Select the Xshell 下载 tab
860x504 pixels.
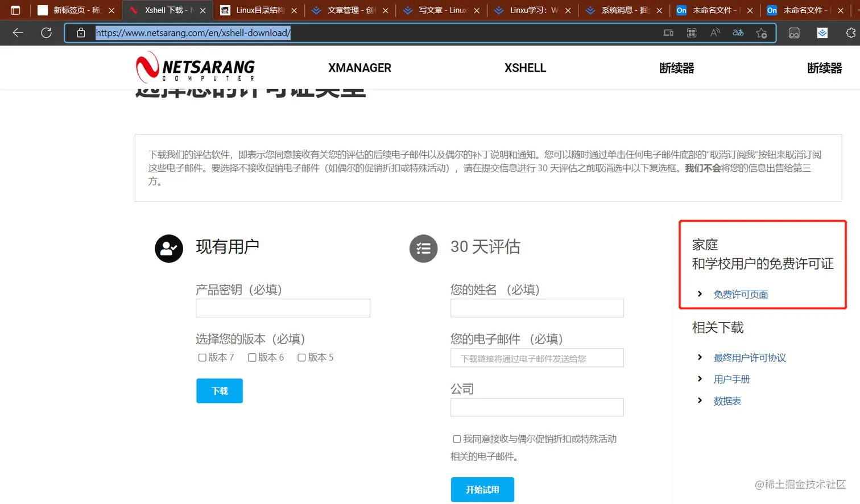167,10
